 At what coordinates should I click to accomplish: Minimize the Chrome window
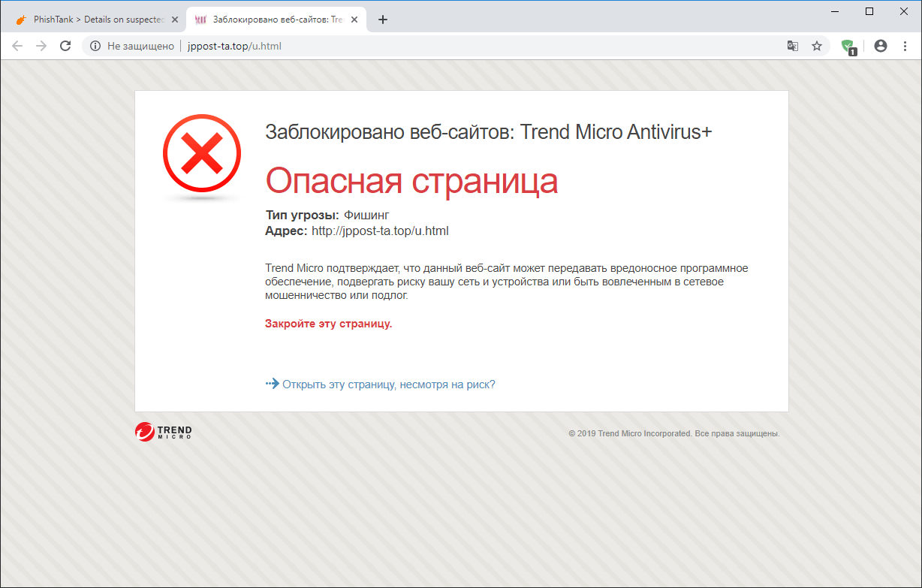tap(834, 11)
